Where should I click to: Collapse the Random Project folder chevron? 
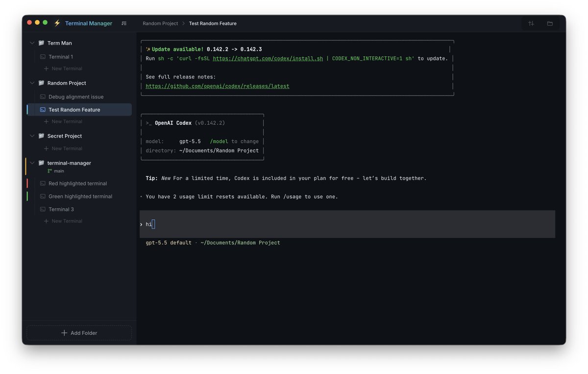pos(32,83)
